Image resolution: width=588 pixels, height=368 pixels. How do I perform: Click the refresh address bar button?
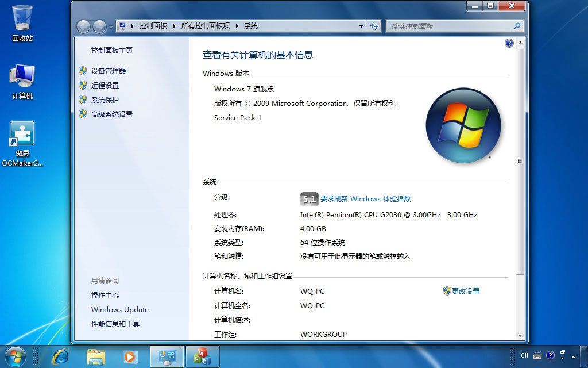point(374,26)
